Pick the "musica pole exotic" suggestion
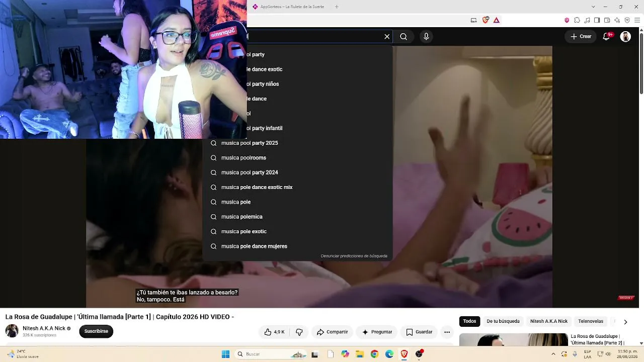Screen dimensions: 644x362 [297, 231]
